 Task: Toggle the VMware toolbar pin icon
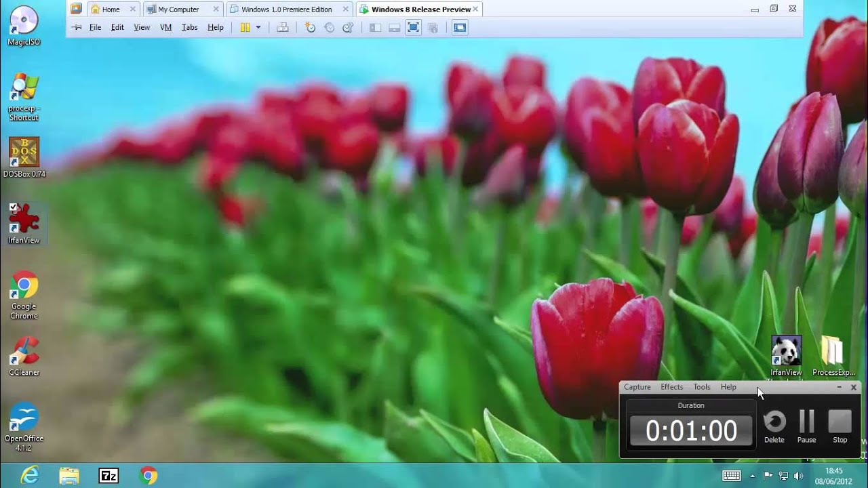coord(77,28)
